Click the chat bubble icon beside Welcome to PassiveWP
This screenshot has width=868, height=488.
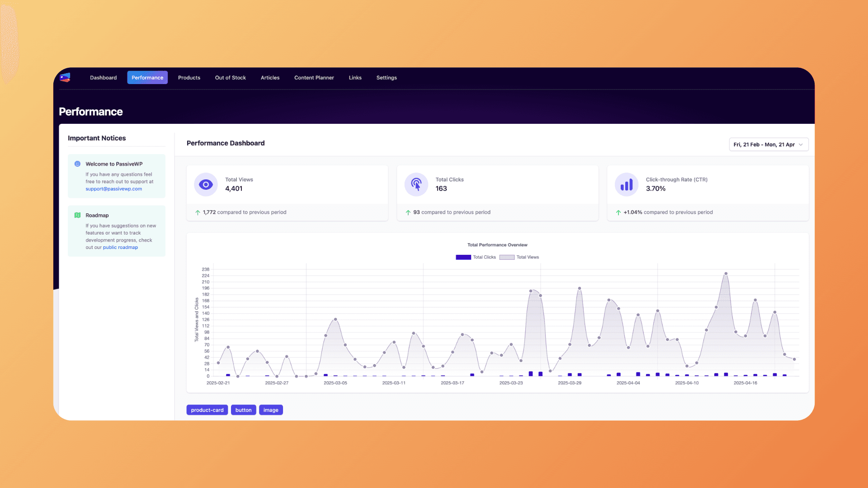(x=77, y=164)
